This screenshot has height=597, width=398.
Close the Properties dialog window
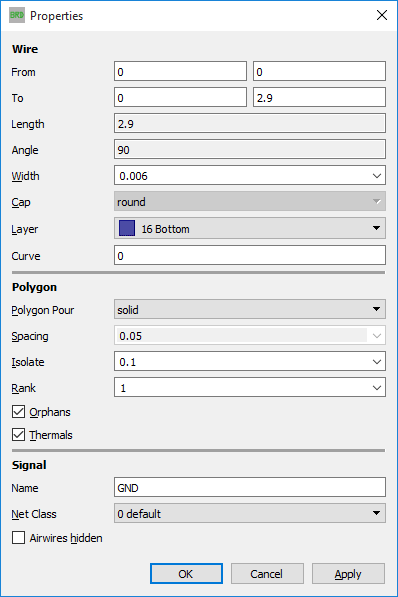tap(382, 15)
